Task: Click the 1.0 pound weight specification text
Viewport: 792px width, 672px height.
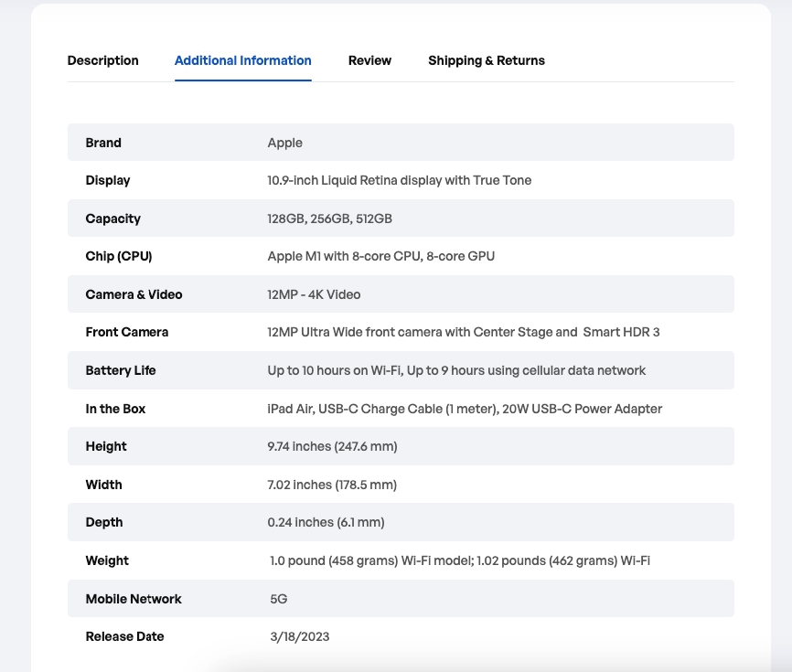Action: tap(459, 560)
